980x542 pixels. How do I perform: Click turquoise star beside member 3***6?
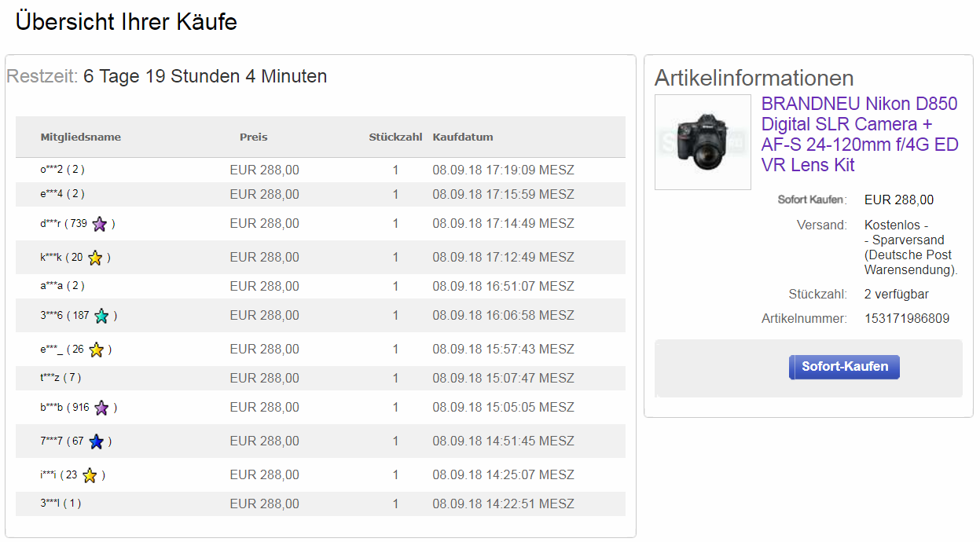tap(101, 317)
